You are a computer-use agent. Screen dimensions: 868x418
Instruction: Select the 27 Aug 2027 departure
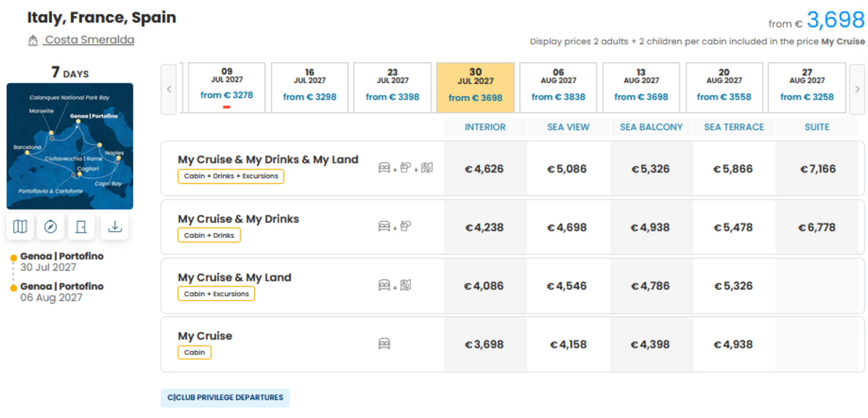pos(807,87)
